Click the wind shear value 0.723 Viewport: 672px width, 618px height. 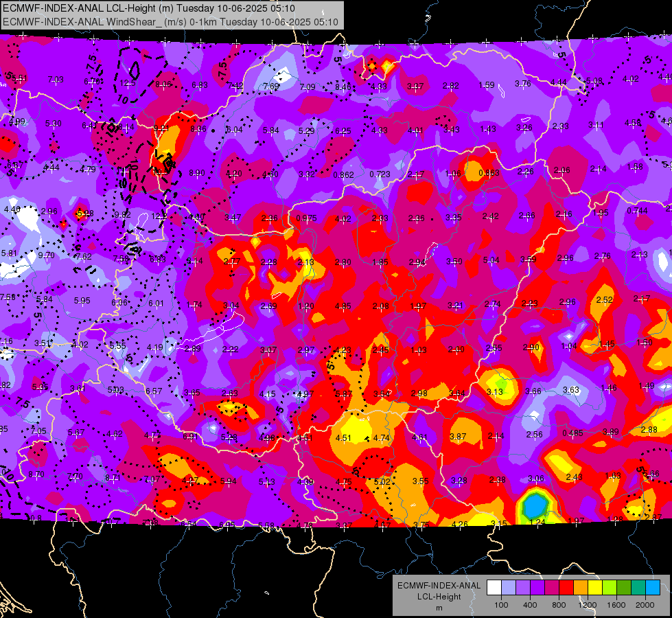[x=380, y=174]
